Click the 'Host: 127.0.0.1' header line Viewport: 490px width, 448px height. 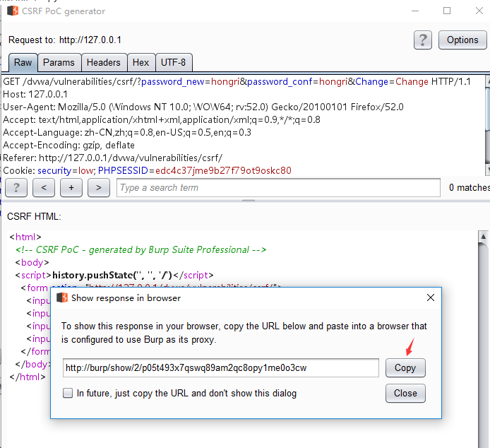coord(35,94)
